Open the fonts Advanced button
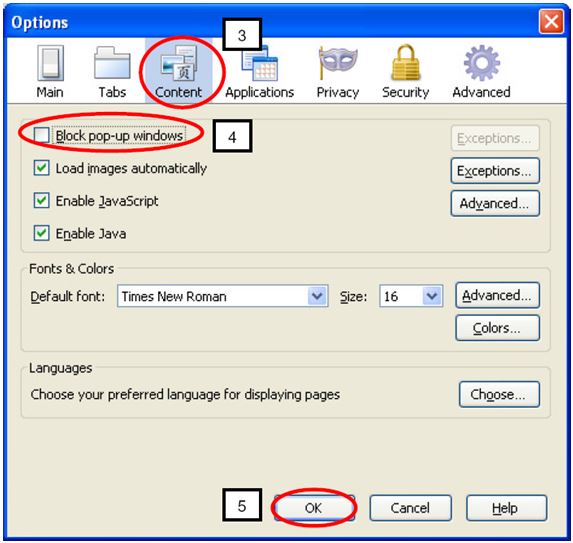573x543 pixels. pyautogui.click(x=497, y=295)
